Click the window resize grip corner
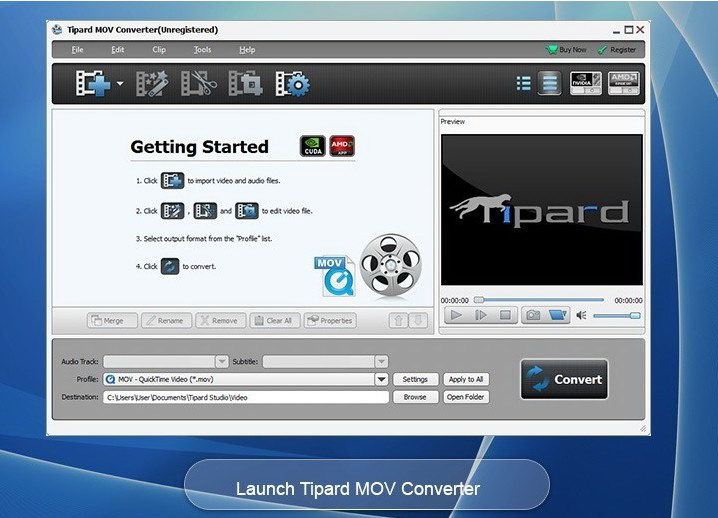The width and height of the screenshot is (718, 518). 643,429
